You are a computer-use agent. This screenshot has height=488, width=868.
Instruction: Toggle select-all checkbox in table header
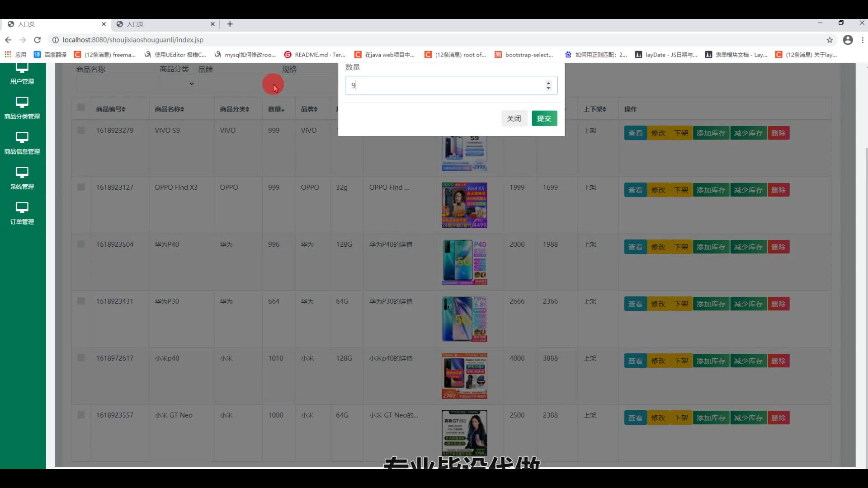click(81, 108)
